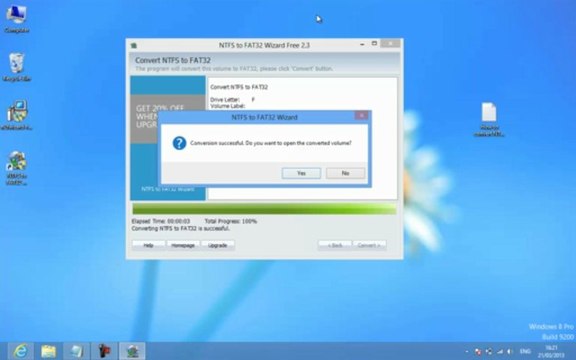Minimize the NTFS to FAT32 Wizard window
This screenshot has width=576, height=360.
[x=362, y=44]
